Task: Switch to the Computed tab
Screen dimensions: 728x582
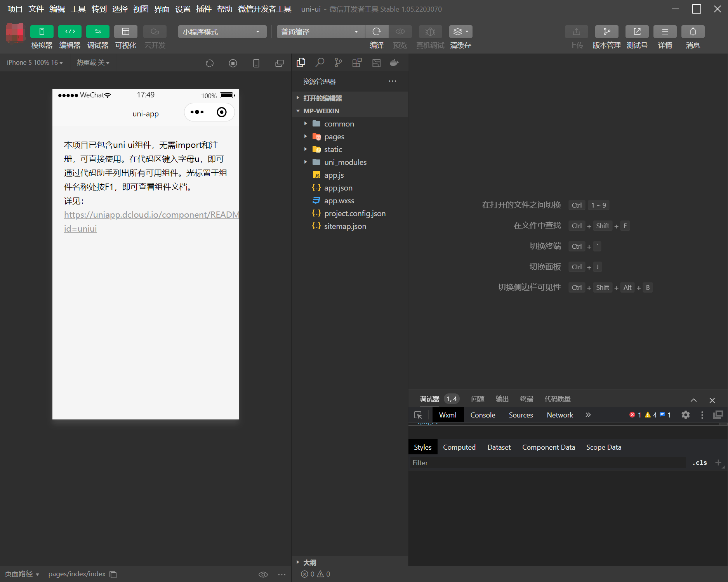Action: (x=459, y=447)
